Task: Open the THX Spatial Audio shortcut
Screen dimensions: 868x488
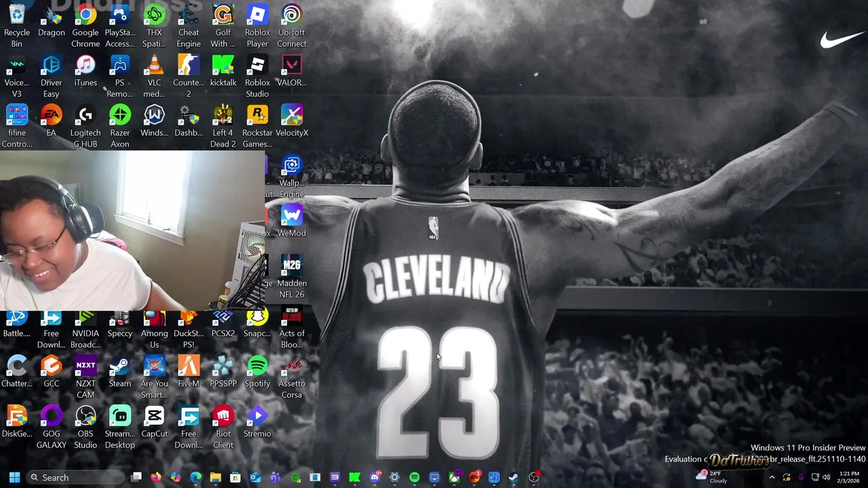Action: 154,26
